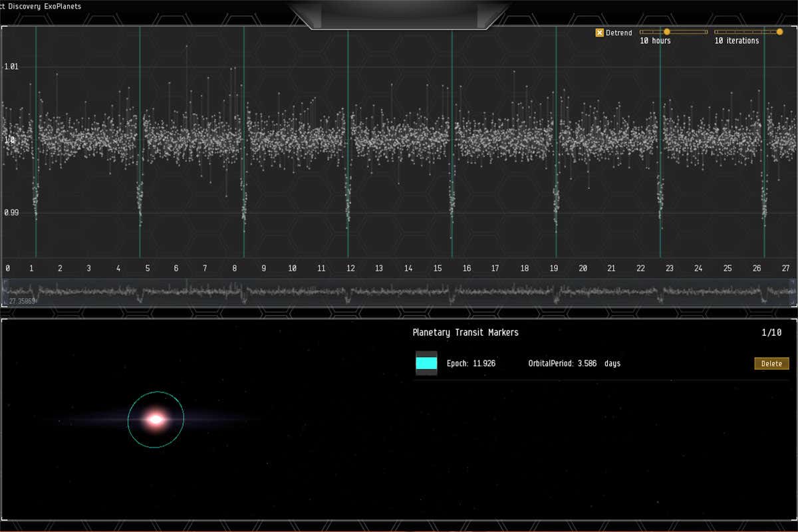The height and width of the screenshot is (532, 798).
Task: Click the transit marker line near day 12
Action: coord(347,146)
